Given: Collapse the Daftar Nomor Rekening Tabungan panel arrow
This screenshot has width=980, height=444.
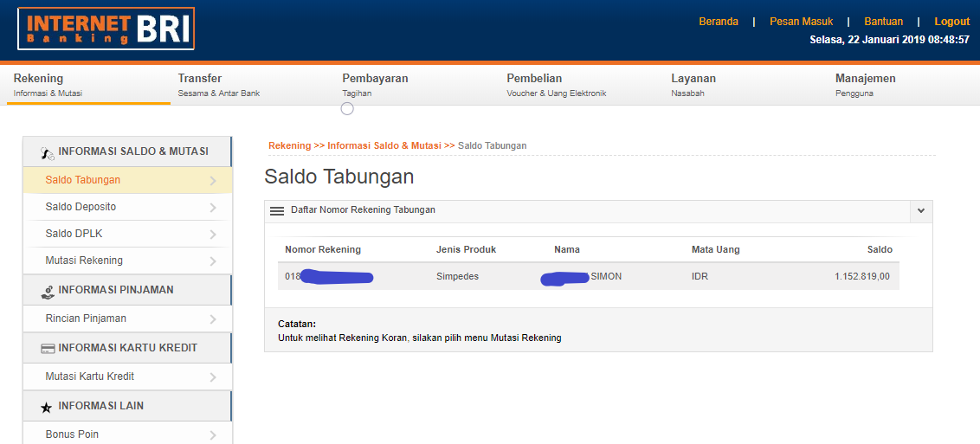Looking at the screenshot, I should (x=921, y=211).
